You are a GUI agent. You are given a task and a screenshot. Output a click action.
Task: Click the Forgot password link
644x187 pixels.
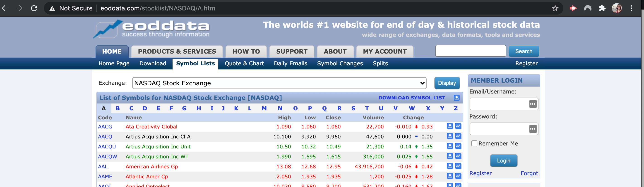529,173
